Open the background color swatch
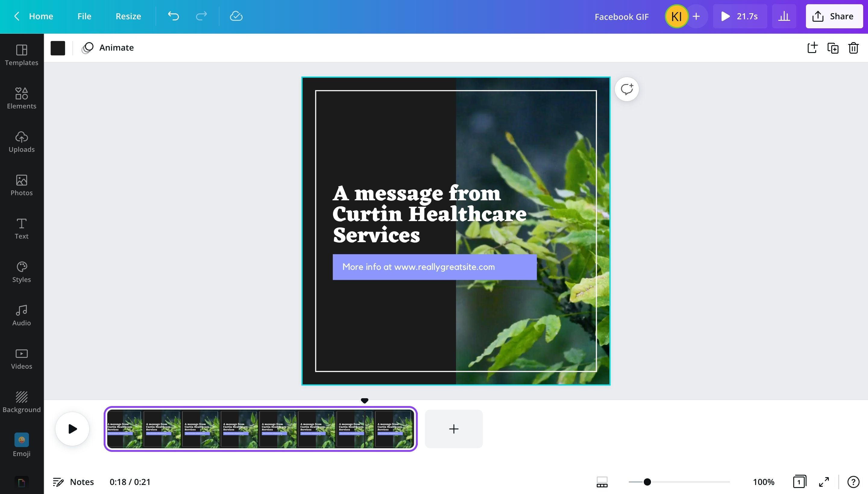868x494 pixels. coord(58,48)
